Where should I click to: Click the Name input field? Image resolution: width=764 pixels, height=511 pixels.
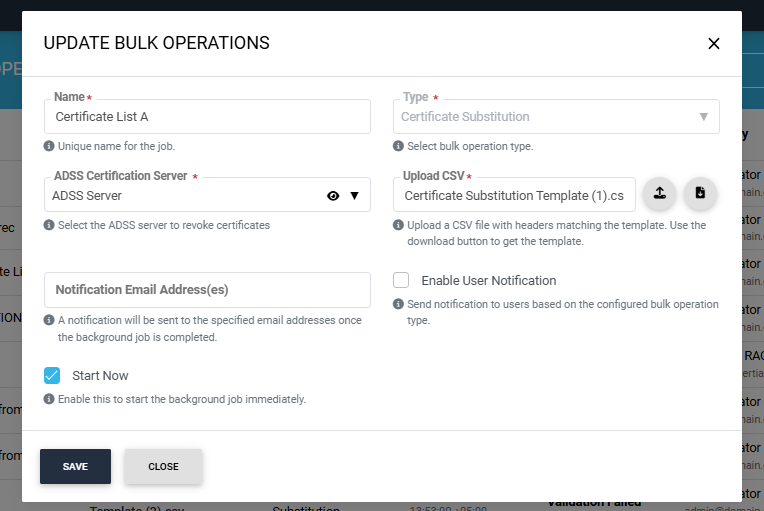coord(207,117)
